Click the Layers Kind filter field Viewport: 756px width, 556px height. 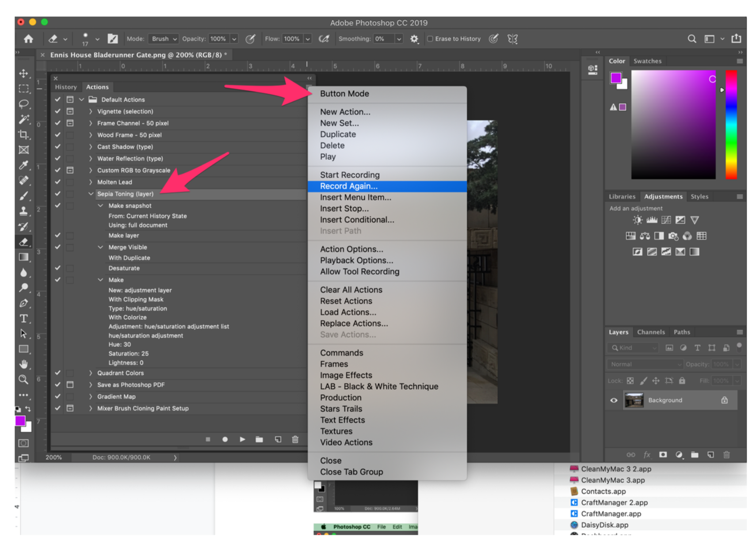[x=634, y=348]
